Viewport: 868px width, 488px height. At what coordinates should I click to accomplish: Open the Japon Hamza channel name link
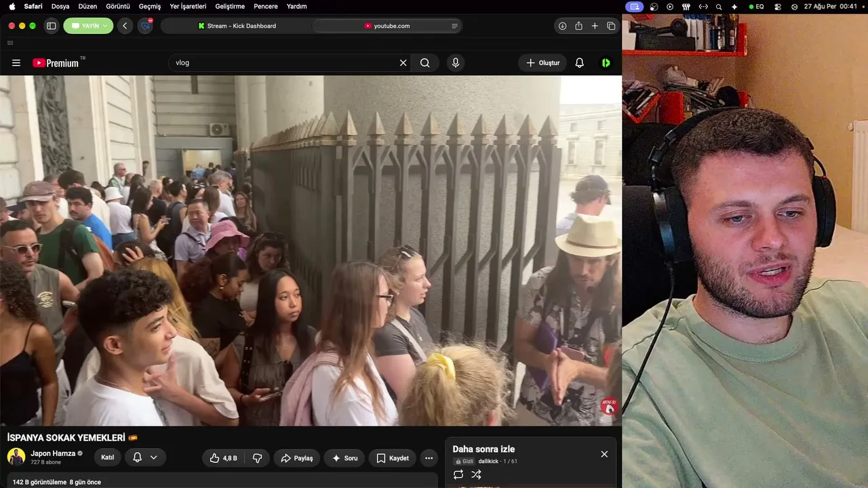tap(53, 453)
